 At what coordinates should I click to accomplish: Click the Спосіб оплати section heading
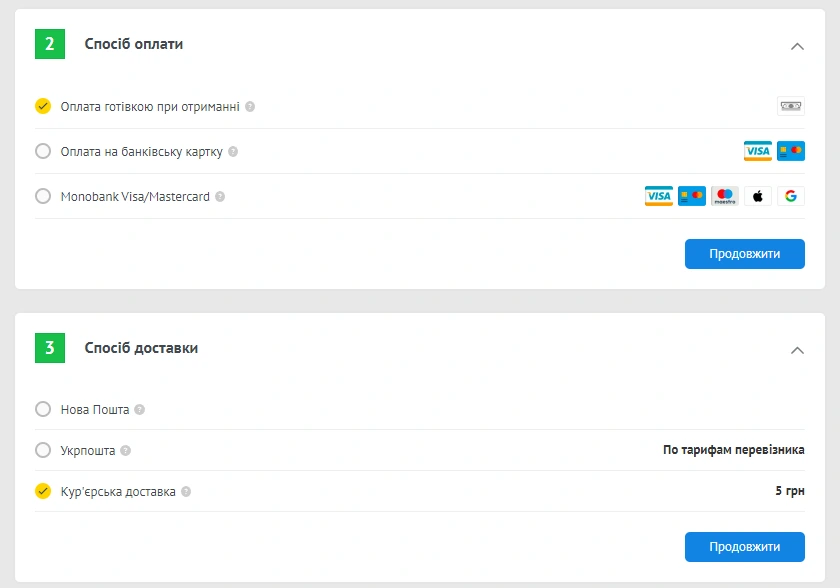133,44
